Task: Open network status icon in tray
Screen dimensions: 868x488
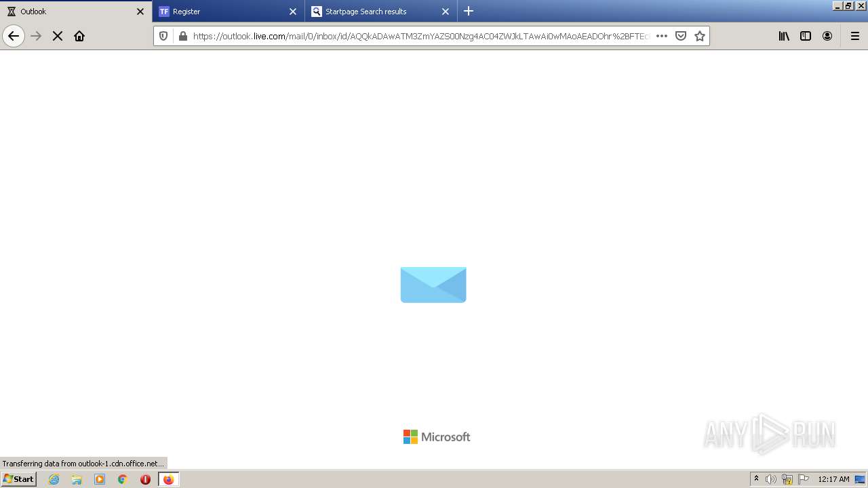Action: (x=787, y=479)
